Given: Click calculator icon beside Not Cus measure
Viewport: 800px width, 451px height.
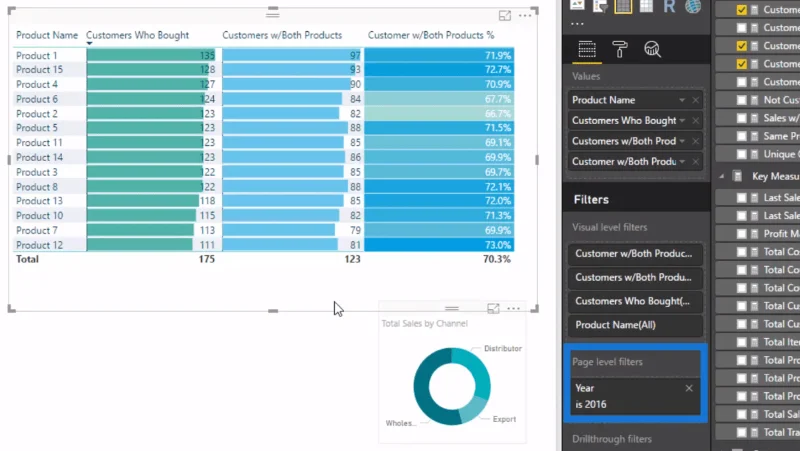Looking at the screenshot, I should (x=755, y=100).
